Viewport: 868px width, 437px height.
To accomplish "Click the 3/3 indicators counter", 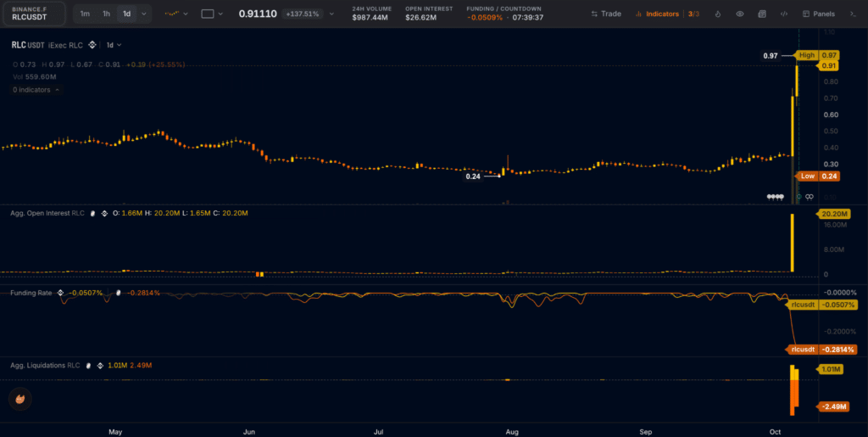I will [x=693, y=14].
